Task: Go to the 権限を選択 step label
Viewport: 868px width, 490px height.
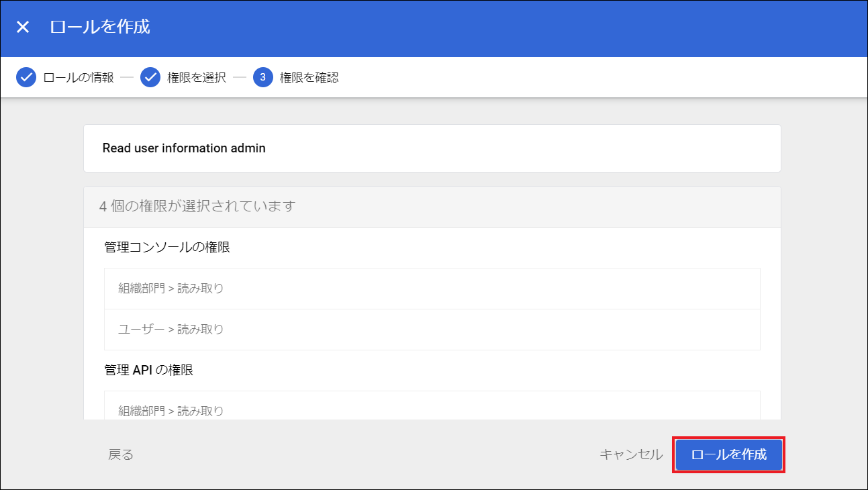Action: pos(197,78)
